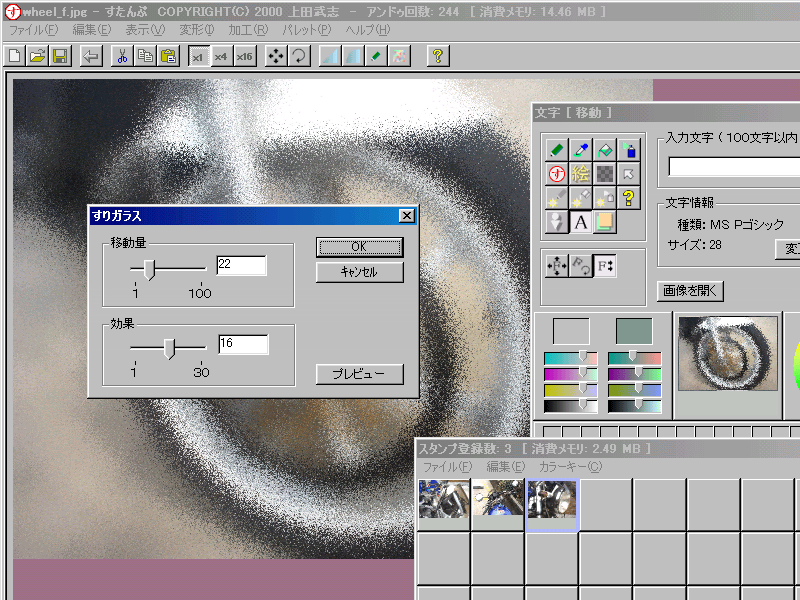
Task: Select the paint bucket fill tool
Action: click(x=605, y=150)
